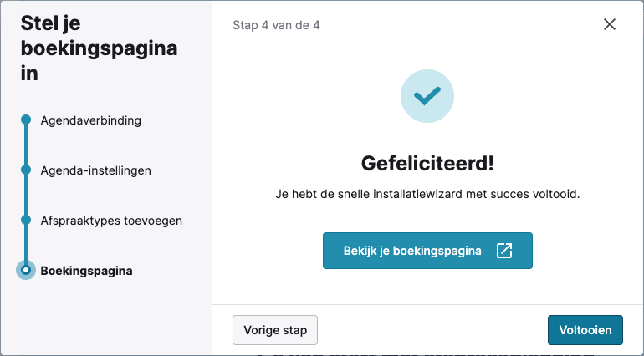
Task: Go back with Vorige stap
Action: click(x=275, y=330)
